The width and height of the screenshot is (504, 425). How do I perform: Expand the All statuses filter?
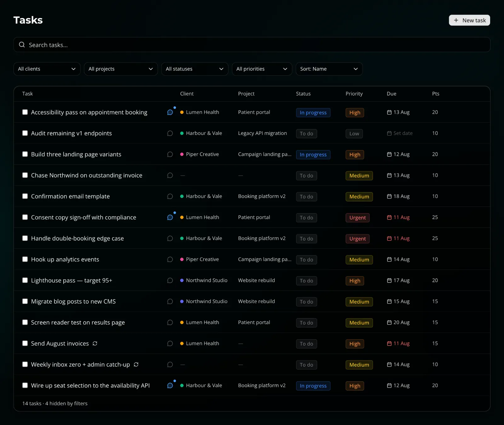pos(195,69)
